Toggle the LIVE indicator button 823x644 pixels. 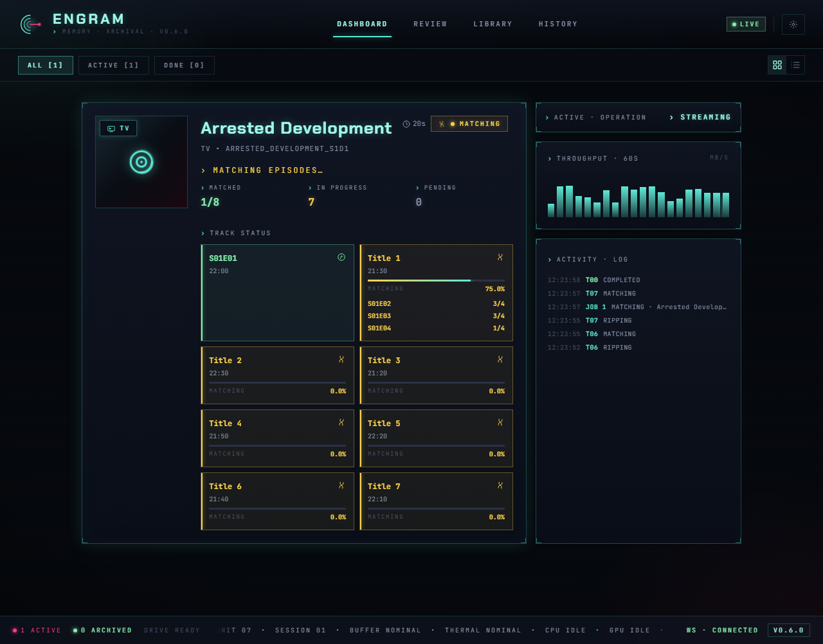coord(746,24)
